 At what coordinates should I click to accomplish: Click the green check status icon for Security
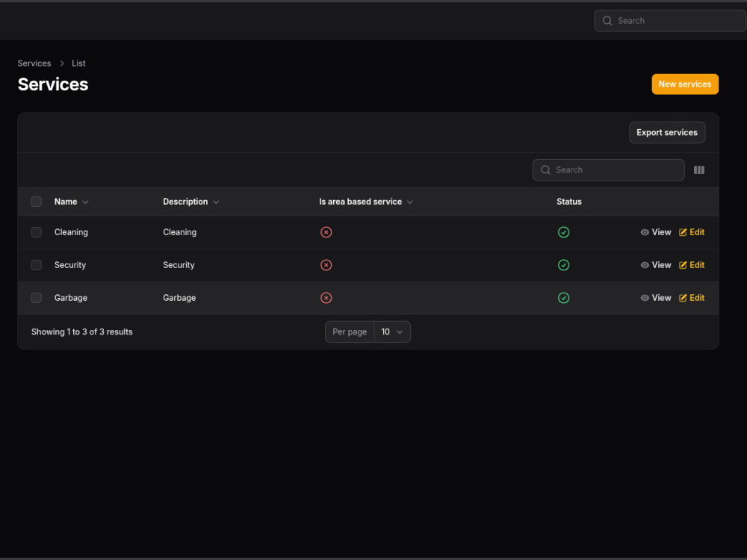pyautogui.click(x=563, y=265)
